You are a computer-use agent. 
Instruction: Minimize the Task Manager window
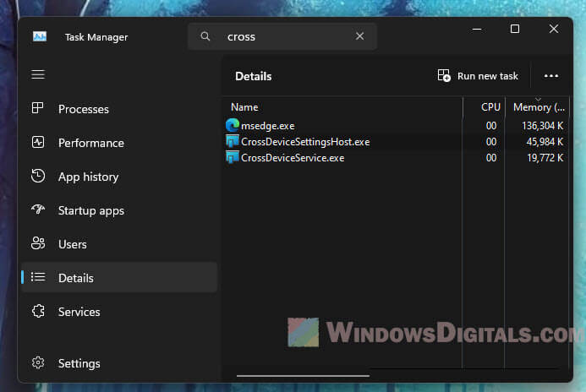coord(477,29)
